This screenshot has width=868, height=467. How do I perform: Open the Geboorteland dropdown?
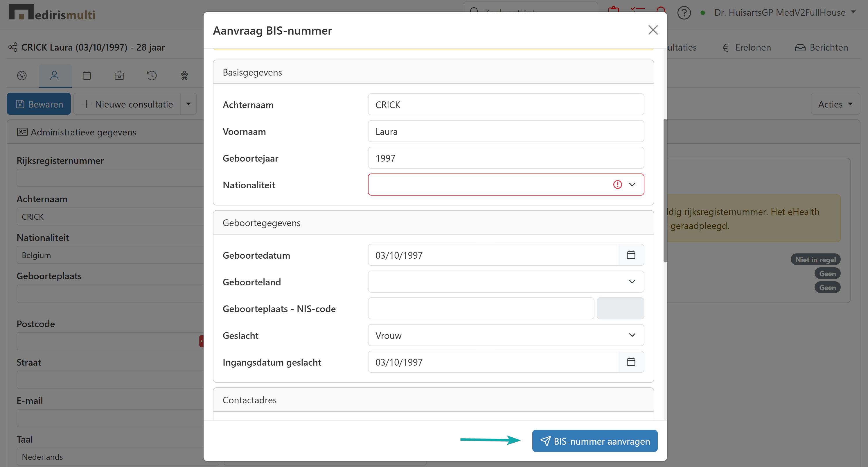pyautogui.click(x=505, y=282)
